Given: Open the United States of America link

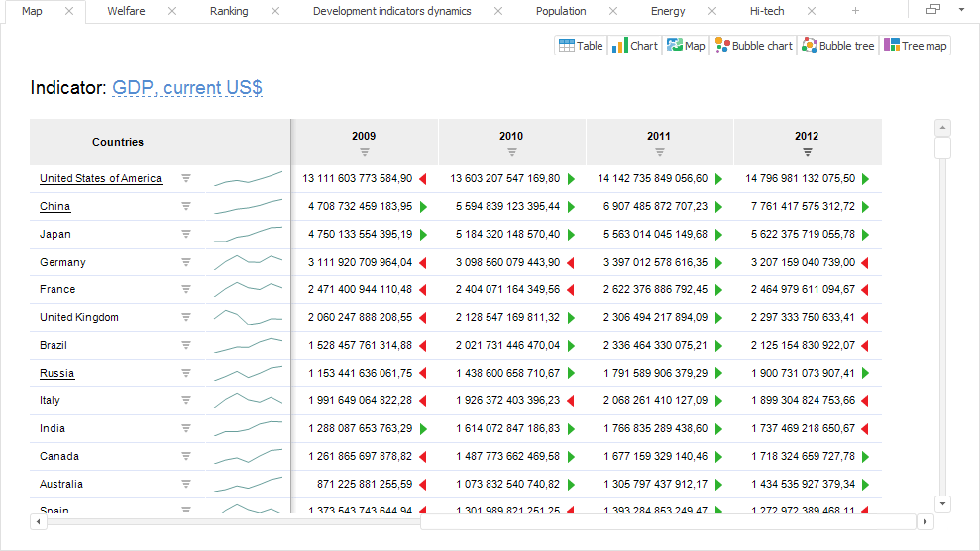Looking at the screenshot, I should pos(100,179).
